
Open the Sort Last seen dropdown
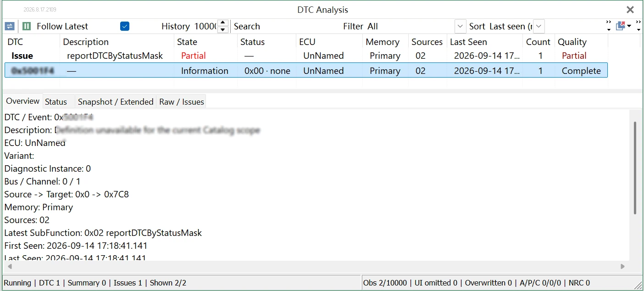[539, 26]
